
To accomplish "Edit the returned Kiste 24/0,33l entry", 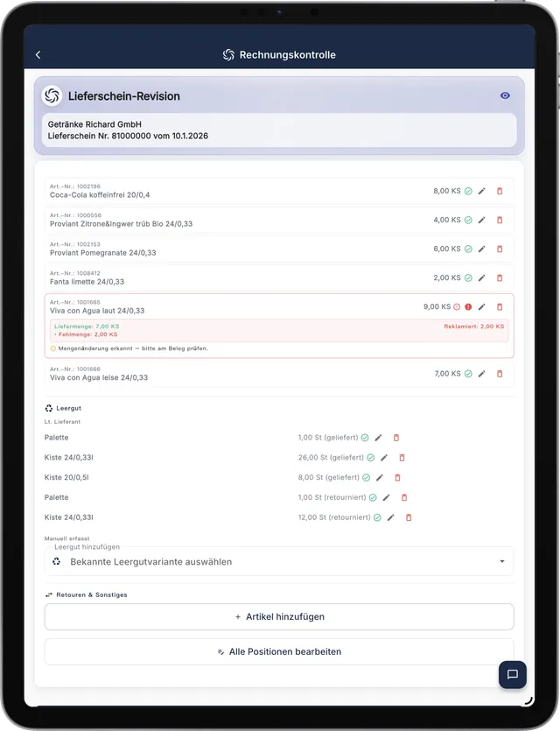I will tap(391, 517).
